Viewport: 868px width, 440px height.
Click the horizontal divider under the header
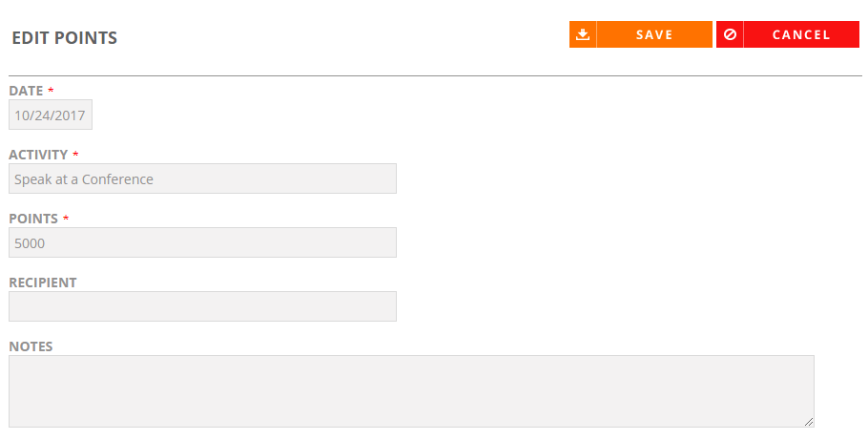435,75
